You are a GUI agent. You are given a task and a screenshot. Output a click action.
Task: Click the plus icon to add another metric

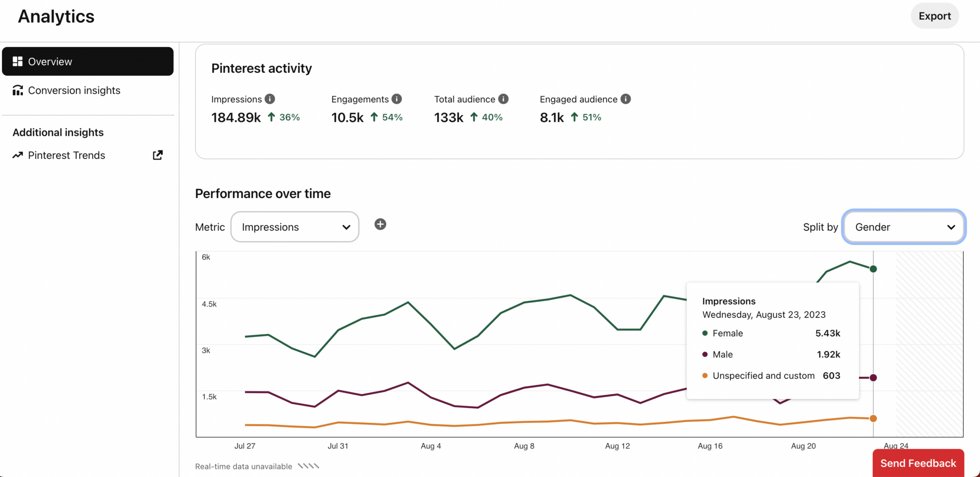380,224
